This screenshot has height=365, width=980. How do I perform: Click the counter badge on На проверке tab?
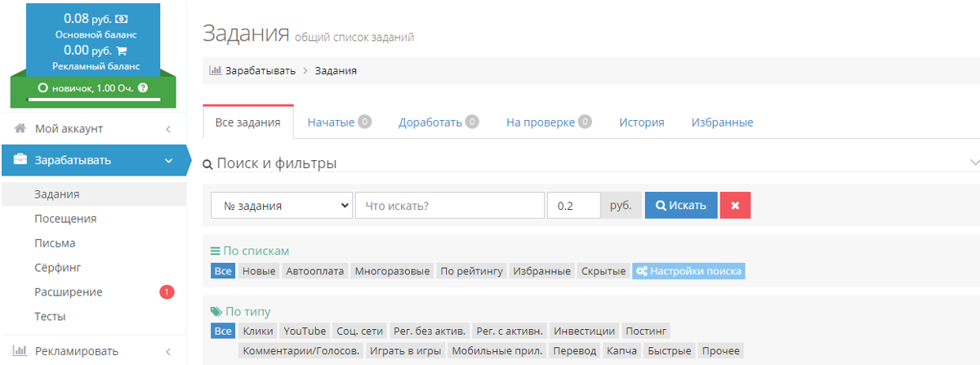pyautogui.click(x=585, y=122)
